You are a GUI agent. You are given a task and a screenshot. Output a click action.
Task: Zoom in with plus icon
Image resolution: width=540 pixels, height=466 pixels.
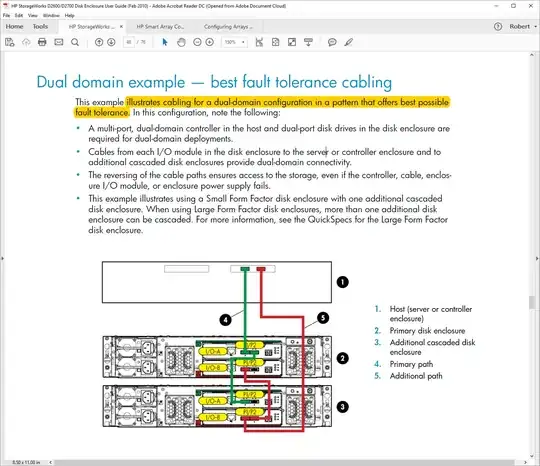pyautogui.click(x=210, y=42)
